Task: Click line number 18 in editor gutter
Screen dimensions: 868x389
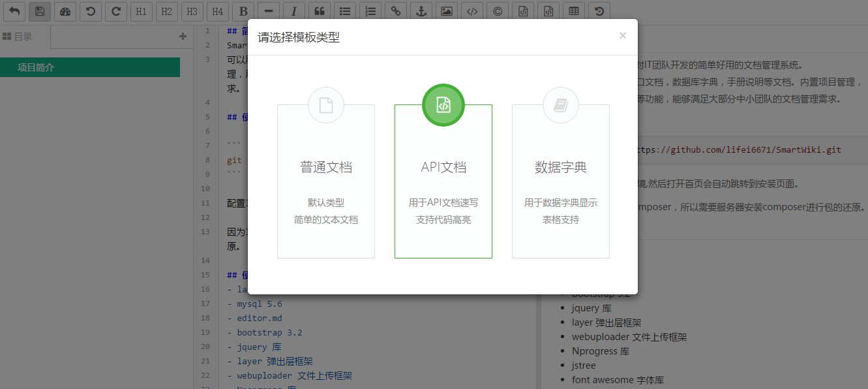Action: point(205,318)
